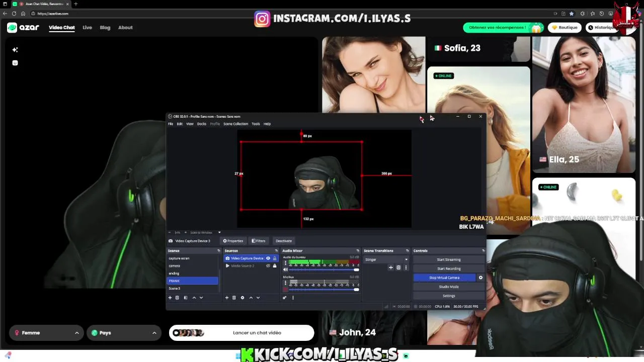Add a new scene in OBS Scenes panel

(170, 298)
